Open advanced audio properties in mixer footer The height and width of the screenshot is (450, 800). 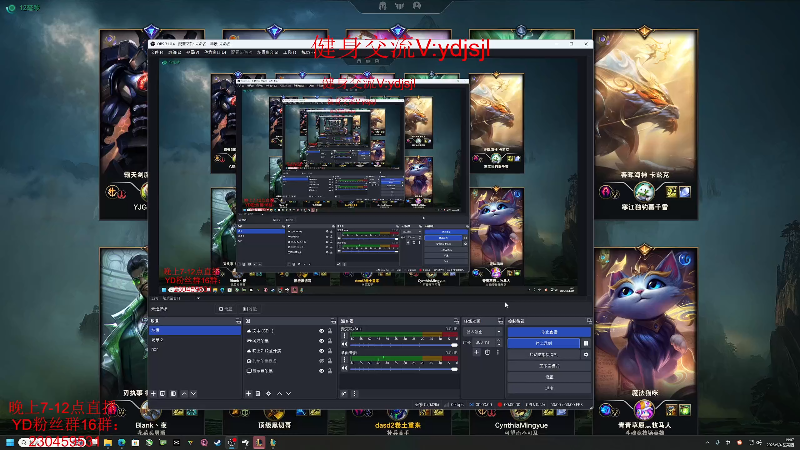[x=344, y=394]
